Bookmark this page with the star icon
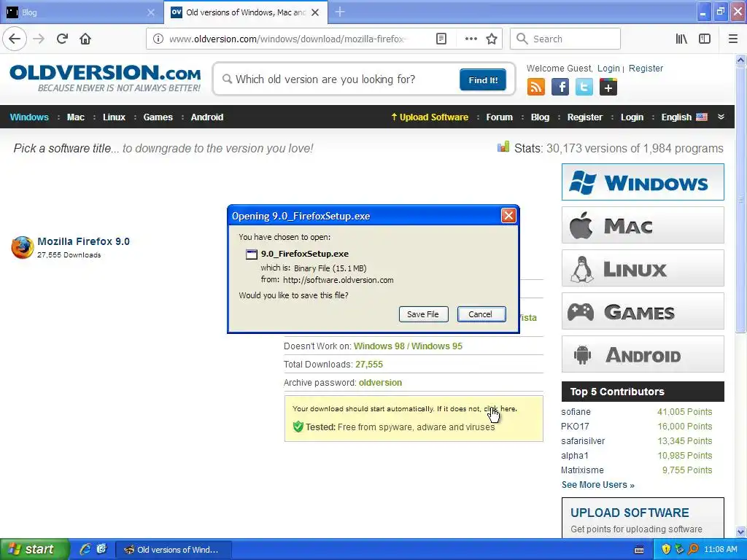This screenshot has width=747, height=560. pyautogui.click(x=492, y=39)
